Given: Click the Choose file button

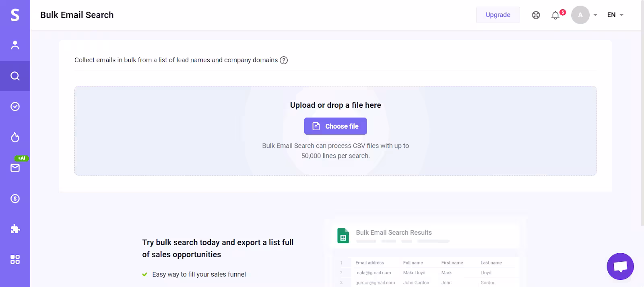Looking at the screenshot, I should click(335, 126).
